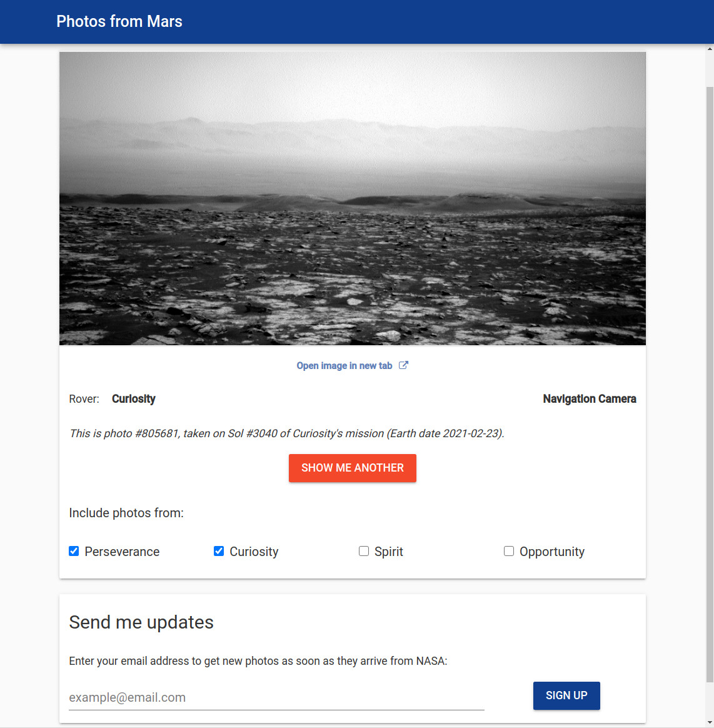This screenshot has width=714, height=728.
Task: Click the vertical scrollbar thumb
Action: tap(710, 375)
